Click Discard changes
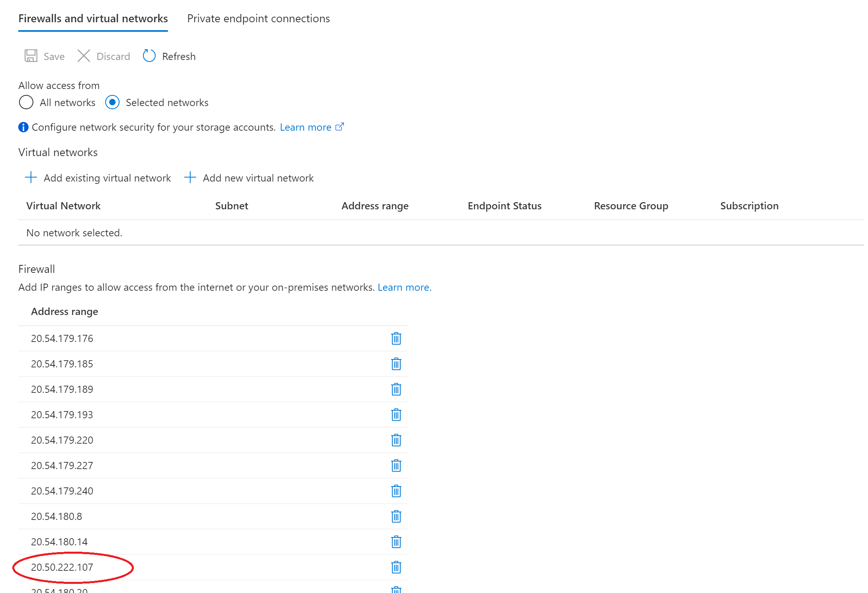The height and width of the screenshot is (593, 868). (104, 56)
